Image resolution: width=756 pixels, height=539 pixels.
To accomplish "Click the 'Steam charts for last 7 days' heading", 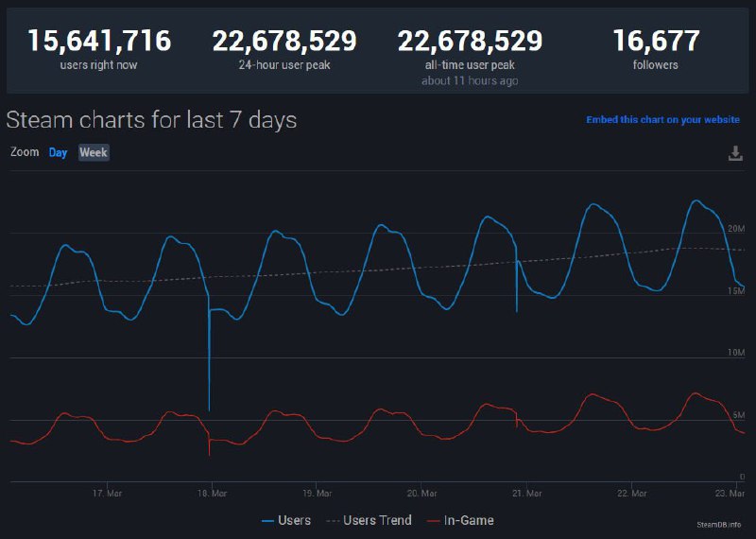I will tap(151, 120).
